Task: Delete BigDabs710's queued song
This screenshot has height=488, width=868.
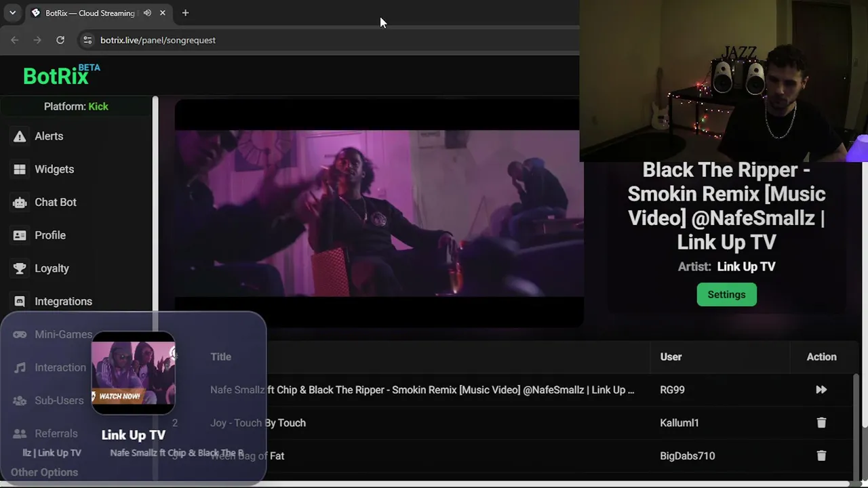Action: (821, 456)
